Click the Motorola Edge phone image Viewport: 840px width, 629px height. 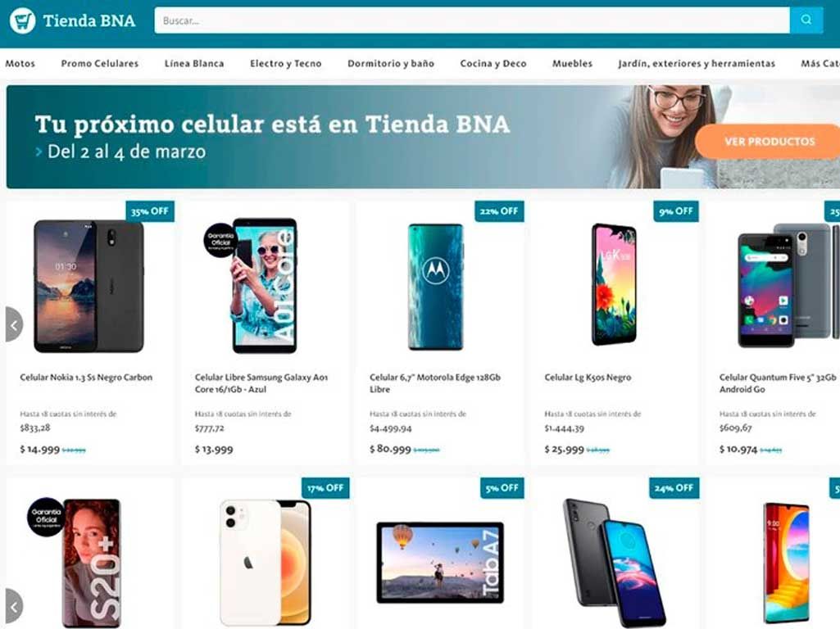(x=435, y=287)
